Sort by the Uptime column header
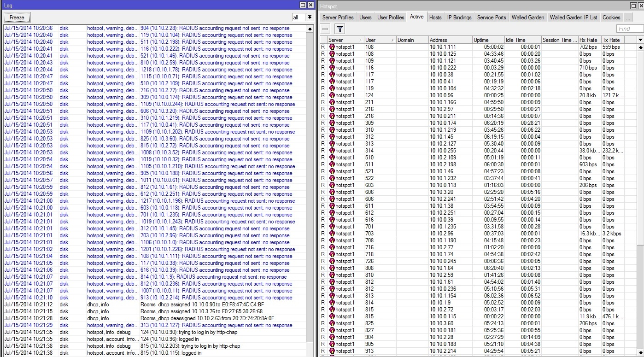644x357 pixels. 488,40
